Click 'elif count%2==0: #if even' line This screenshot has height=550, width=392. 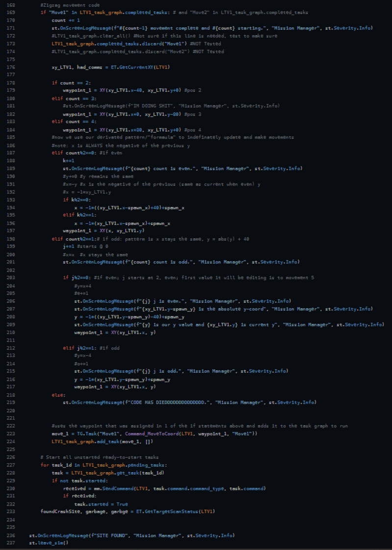pyautogui.click(x=87, y=153)
